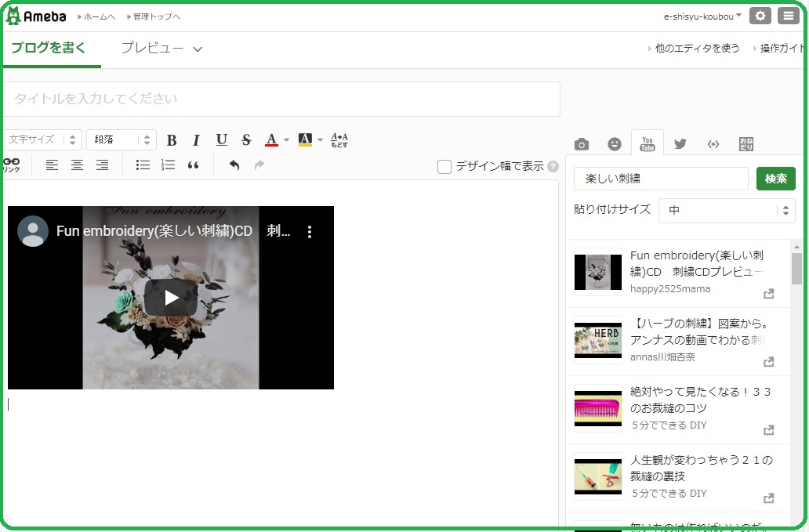Select 絶対やって見たくなる comb result thumbnail
The height and width of the screenshot is (532, 809).
tap(598, 408)
